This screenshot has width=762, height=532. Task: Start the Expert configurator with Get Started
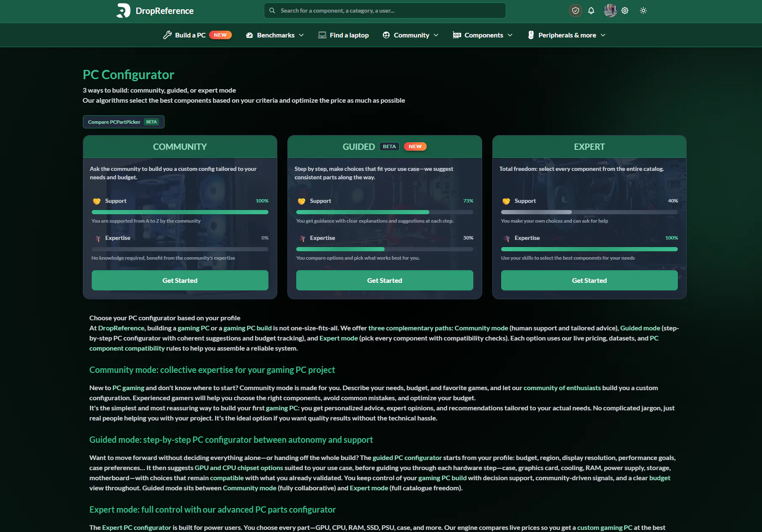(589, 280)
